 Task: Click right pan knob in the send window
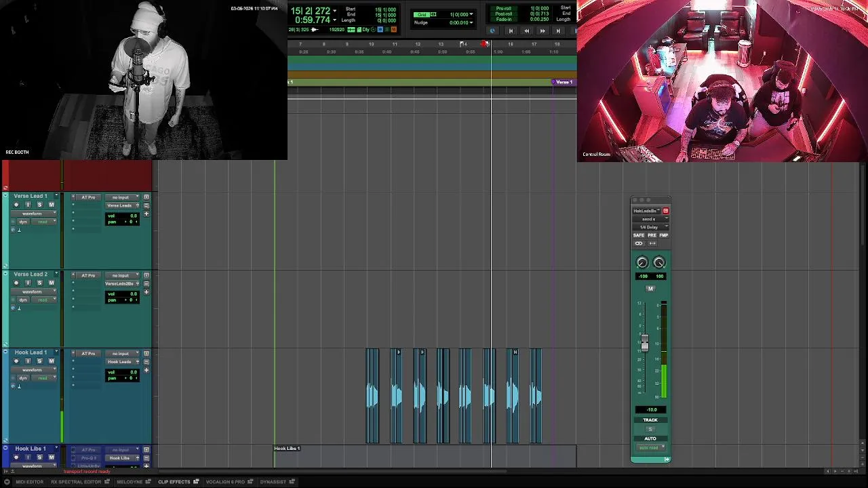click(x=659, y=263)
